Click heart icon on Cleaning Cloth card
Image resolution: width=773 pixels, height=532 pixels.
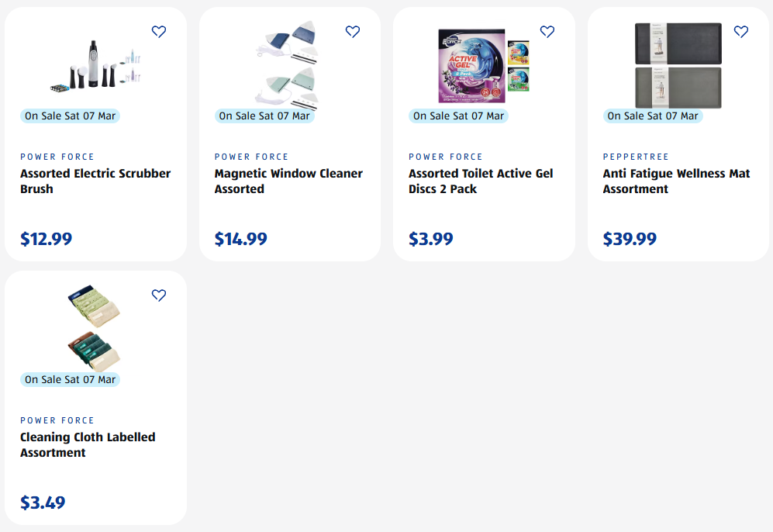[x=159, y=295]
